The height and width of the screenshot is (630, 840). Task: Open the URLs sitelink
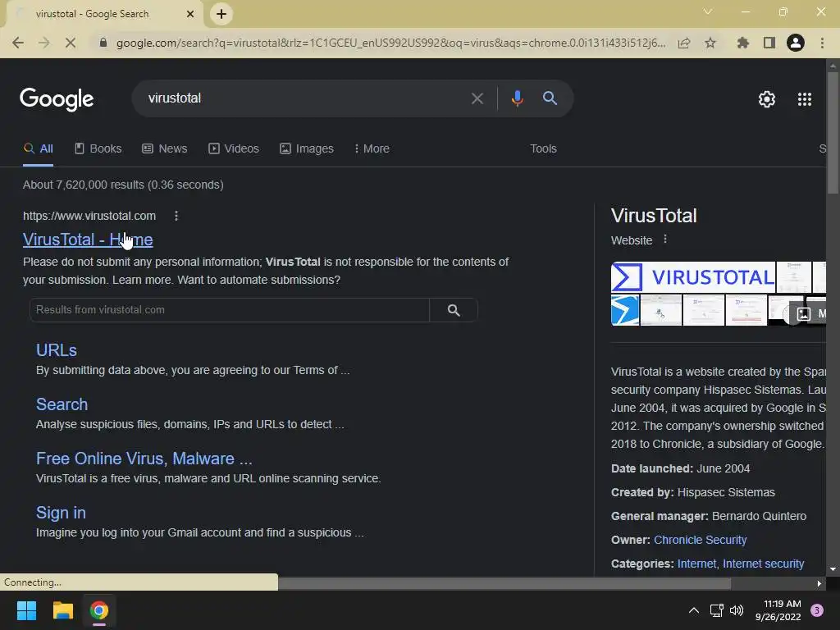point(57,349)
